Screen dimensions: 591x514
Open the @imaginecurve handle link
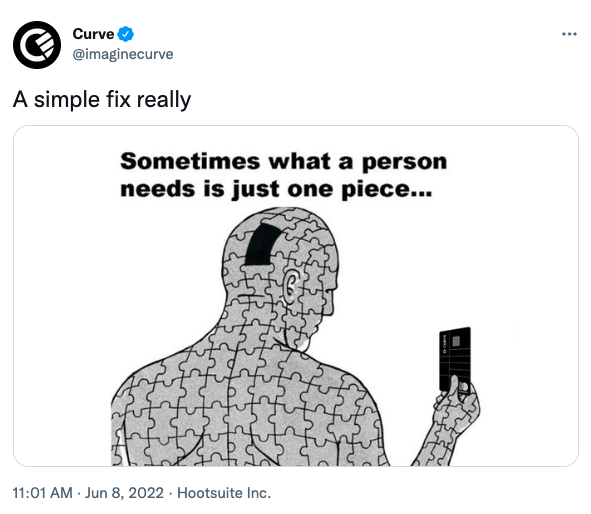(x=123, y=54)
